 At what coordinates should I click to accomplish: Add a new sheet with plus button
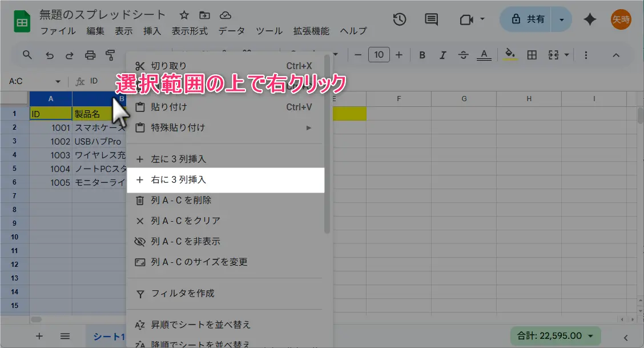click(39, 336)
